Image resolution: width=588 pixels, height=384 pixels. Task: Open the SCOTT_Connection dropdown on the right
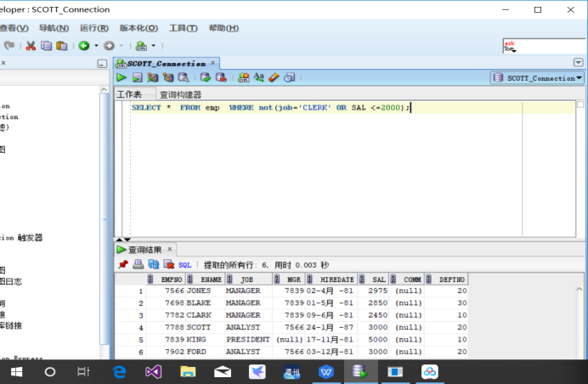(537, 78)
